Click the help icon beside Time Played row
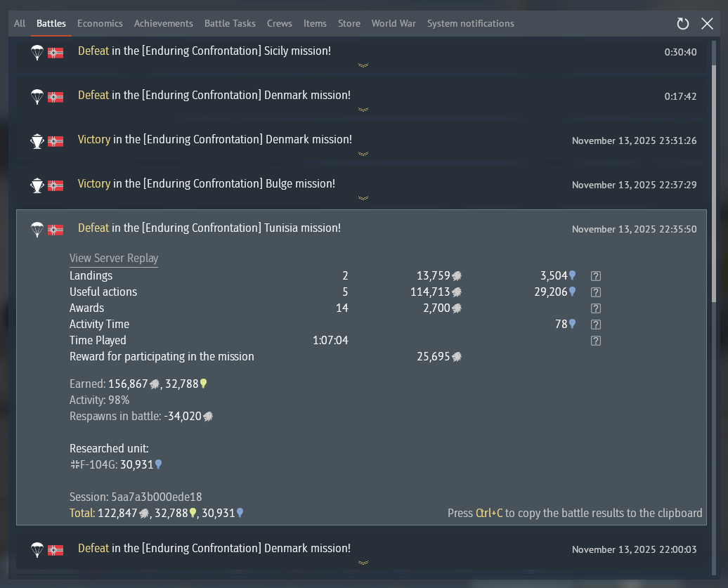 [596, 341]
